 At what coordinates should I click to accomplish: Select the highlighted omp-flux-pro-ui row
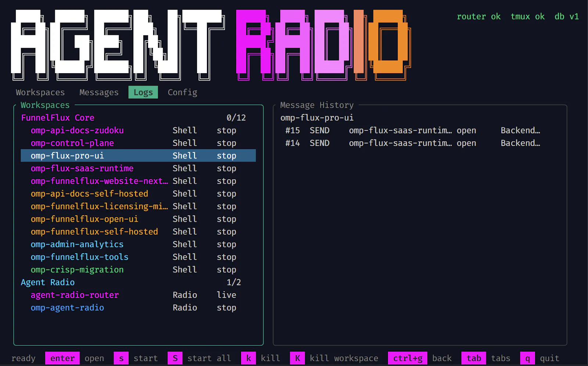click(138, 156)
